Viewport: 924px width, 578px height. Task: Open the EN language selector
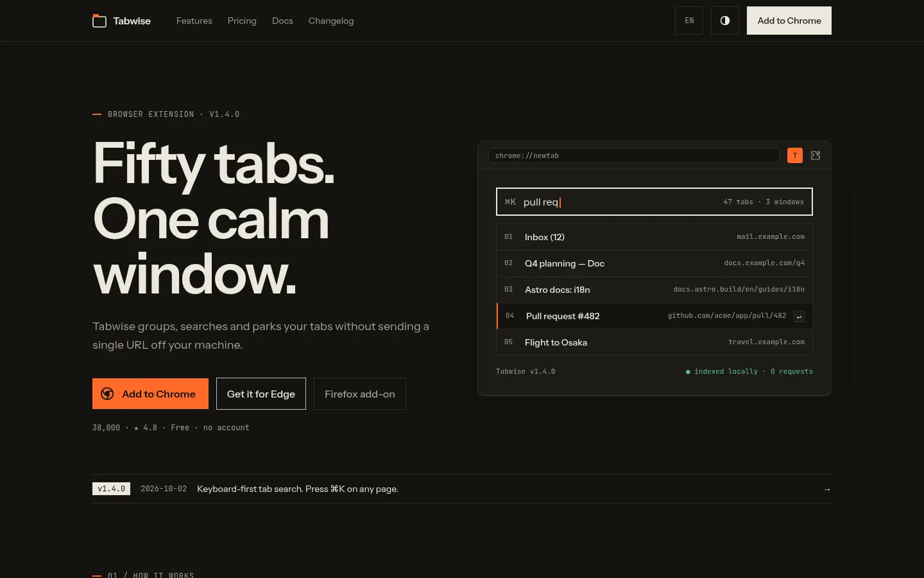pyautogui.click(x=689, y=21)
